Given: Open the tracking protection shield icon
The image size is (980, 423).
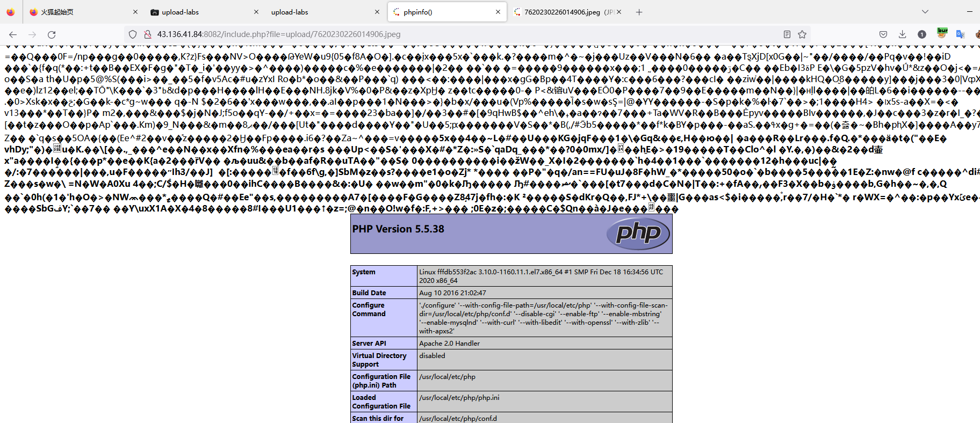Looking at the screenshot, I should coord(133,34).
